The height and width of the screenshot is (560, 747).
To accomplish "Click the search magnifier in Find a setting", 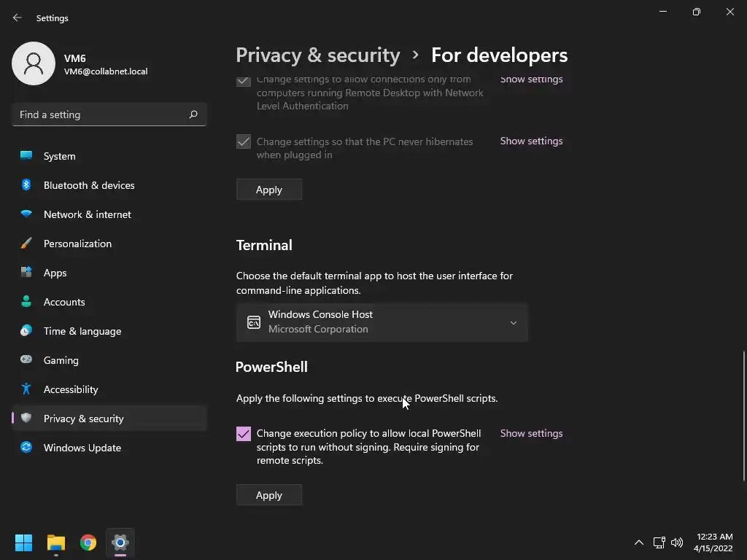I will (193, 114).
